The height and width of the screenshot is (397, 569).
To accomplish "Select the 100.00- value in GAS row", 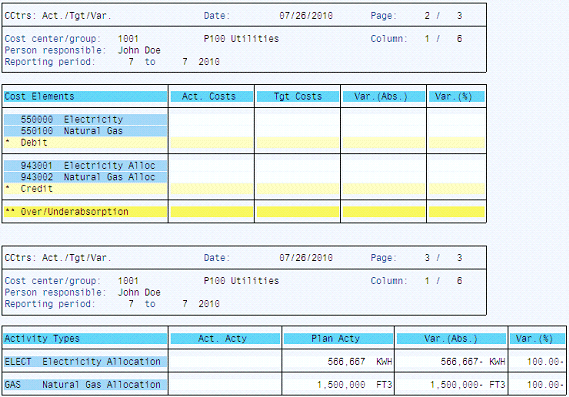I will tap(545, 385).
